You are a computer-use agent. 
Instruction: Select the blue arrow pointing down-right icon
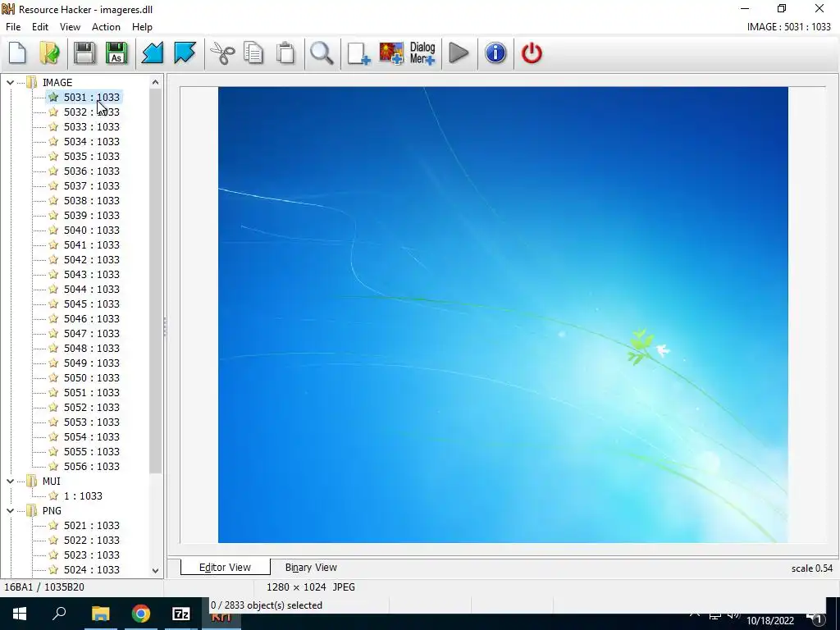coord(185,53)
